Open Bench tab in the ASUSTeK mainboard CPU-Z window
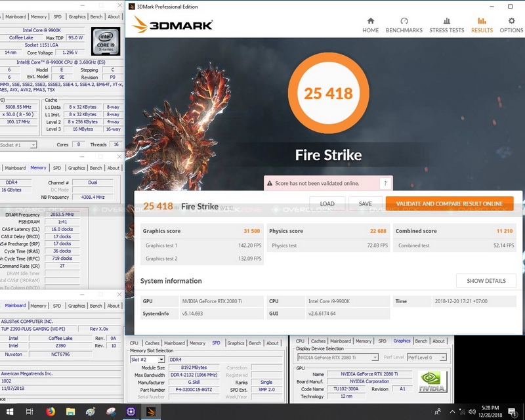This screenshot has height=420, width=525. [96, 306]
